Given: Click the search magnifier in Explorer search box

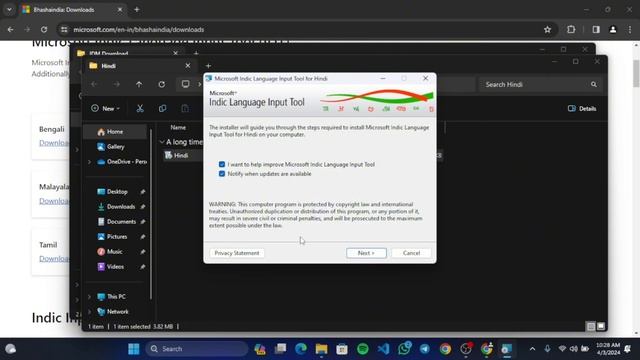Looking at the screenshot, I should point(593,84).
